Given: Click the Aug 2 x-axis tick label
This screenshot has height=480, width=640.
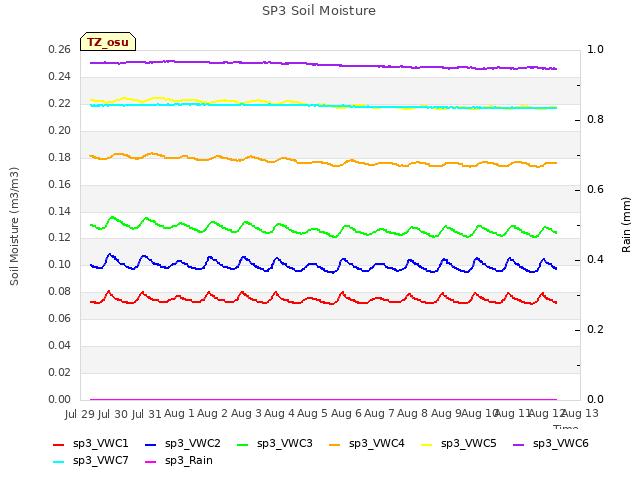Looking at the screenshot, I should [212, 413].
